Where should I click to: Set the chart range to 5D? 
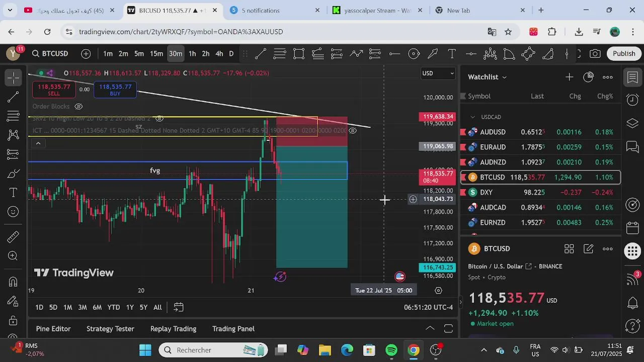click(x=53, y=307)
